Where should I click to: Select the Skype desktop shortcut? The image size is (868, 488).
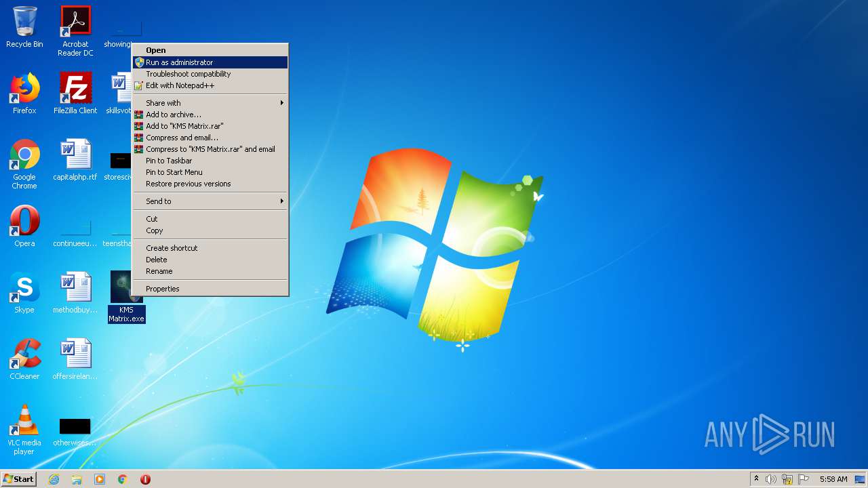(x=24, y=293)
